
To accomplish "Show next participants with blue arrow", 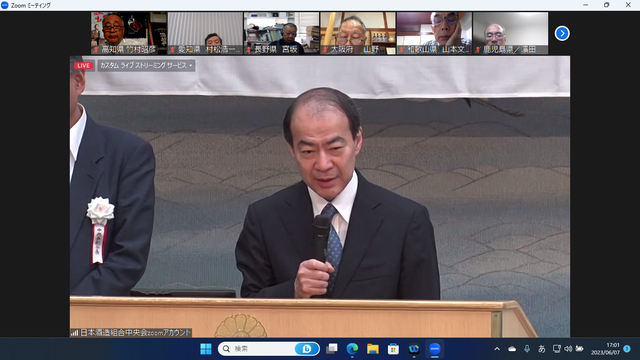I will pos(562,33).
